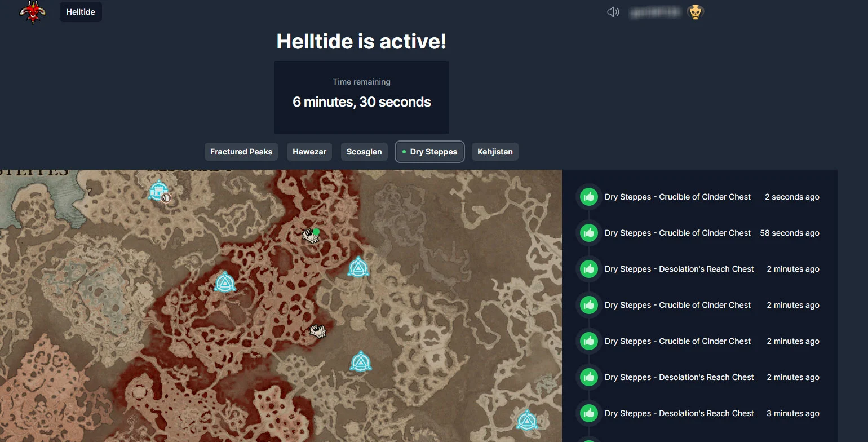Screen dimensions: 868x442
Task: Switch to the Fractured Peaks map
Action: [241, 152]
